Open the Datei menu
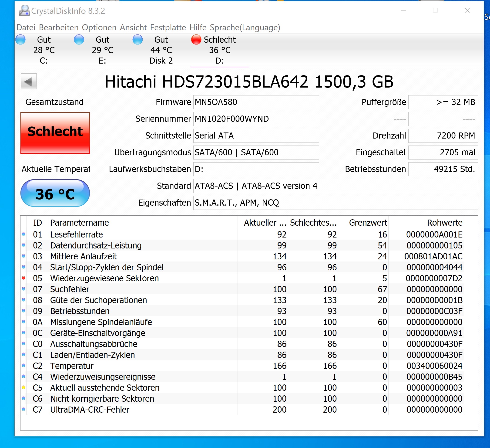The height and width of the screenshot is (448, 490). tap(26, 27)
